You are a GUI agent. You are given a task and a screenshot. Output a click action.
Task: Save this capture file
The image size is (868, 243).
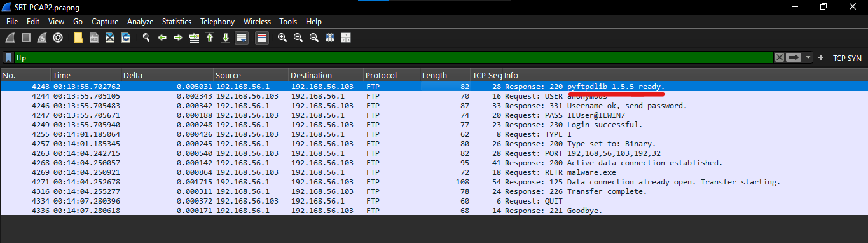tap(94, 38)
